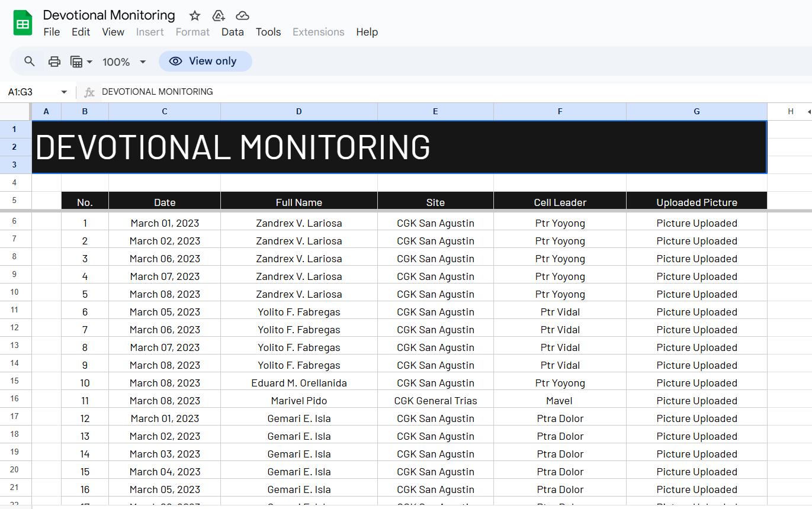Click the print icon
Viewport: 812px width, 509px height.
coord(54,62)
